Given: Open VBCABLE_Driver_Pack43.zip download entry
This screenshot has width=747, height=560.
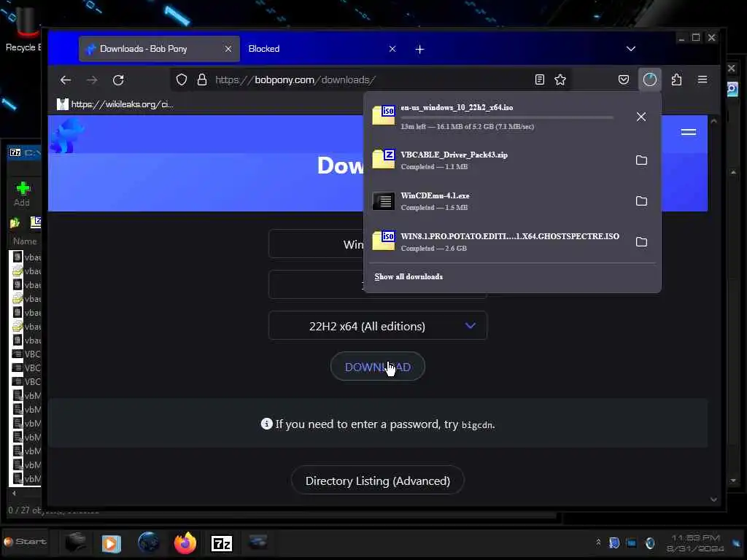Looking at the screenshot, I should point(495,160).
